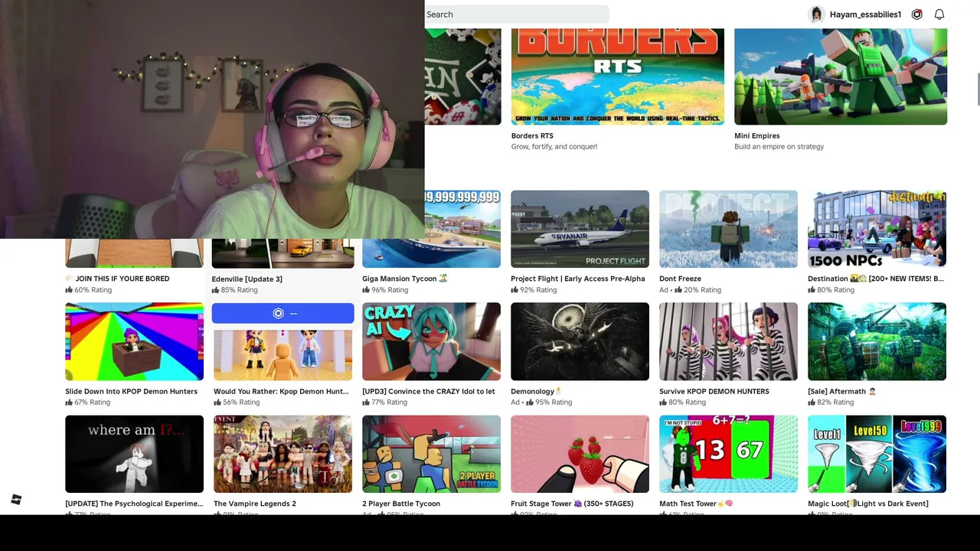Select the Aftermath game thumbnail
This screenshot has height=551, width=980.
point(877,341)
